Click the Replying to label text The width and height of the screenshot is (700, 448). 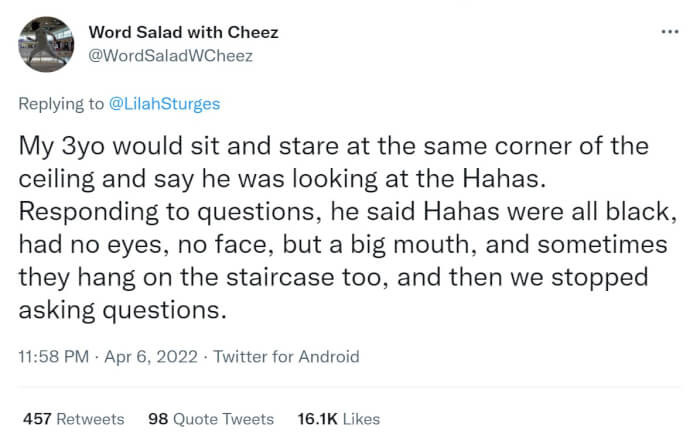(61, 104)
